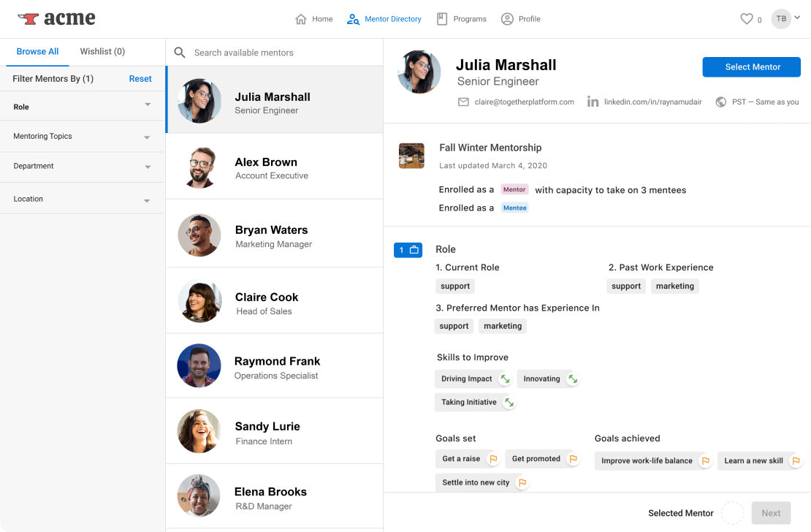Image resolution: width=811 pixels, height=532 pixels.
Task: Click the timezone globe icon
Action: tap(720, 102)
